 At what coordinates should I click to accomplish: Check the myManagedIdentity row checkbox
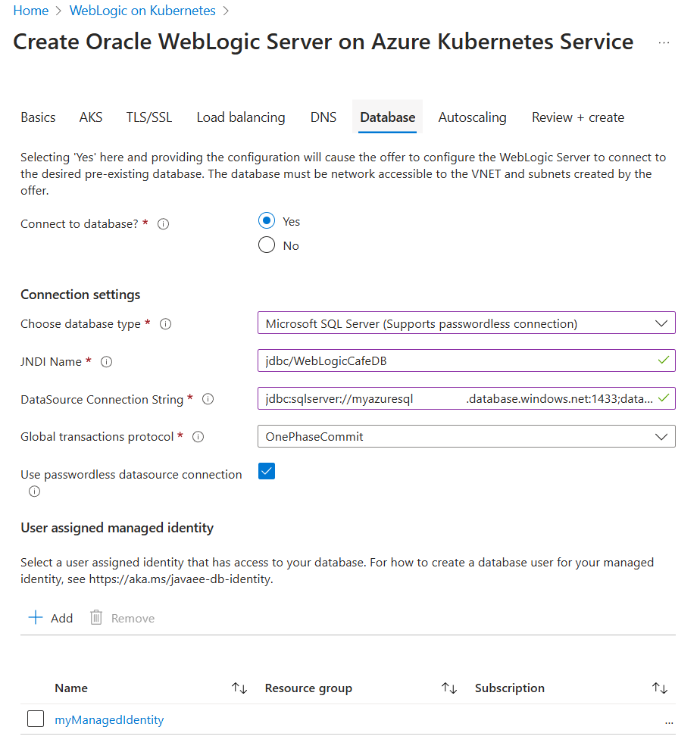click(x=36, y=719)
